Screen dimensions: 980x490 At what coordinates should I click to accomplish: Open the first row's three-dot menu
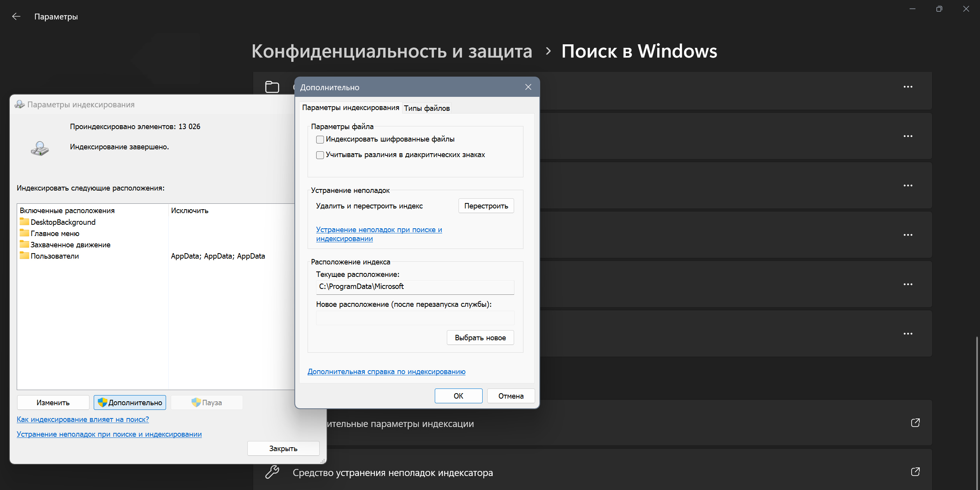[x=908, y=87]
